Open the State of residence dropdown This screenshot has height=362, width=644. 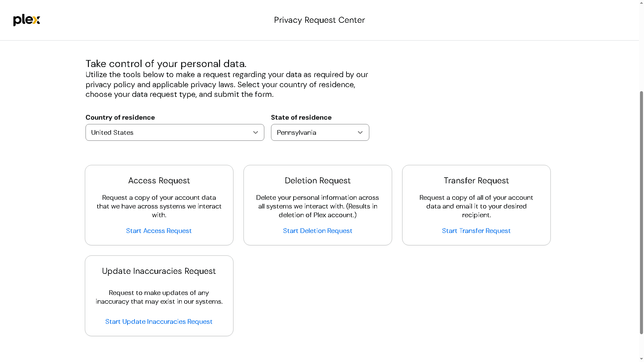point(312,132)
